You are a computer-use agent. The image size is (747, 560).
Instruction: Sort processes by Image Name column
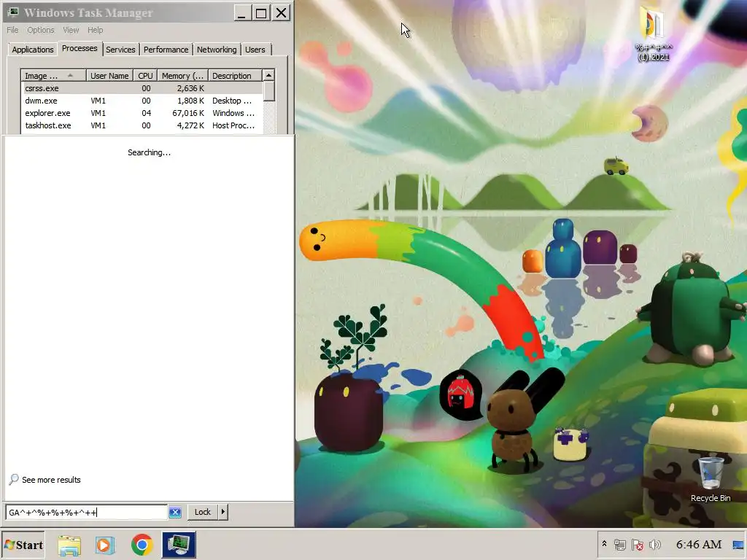pyautogui.click(x=53, y=76)
